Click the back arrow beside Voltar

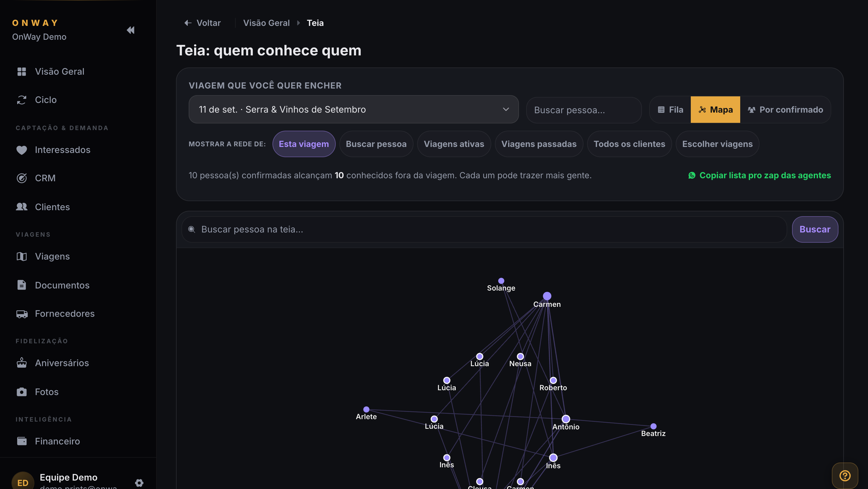point(188,23)
